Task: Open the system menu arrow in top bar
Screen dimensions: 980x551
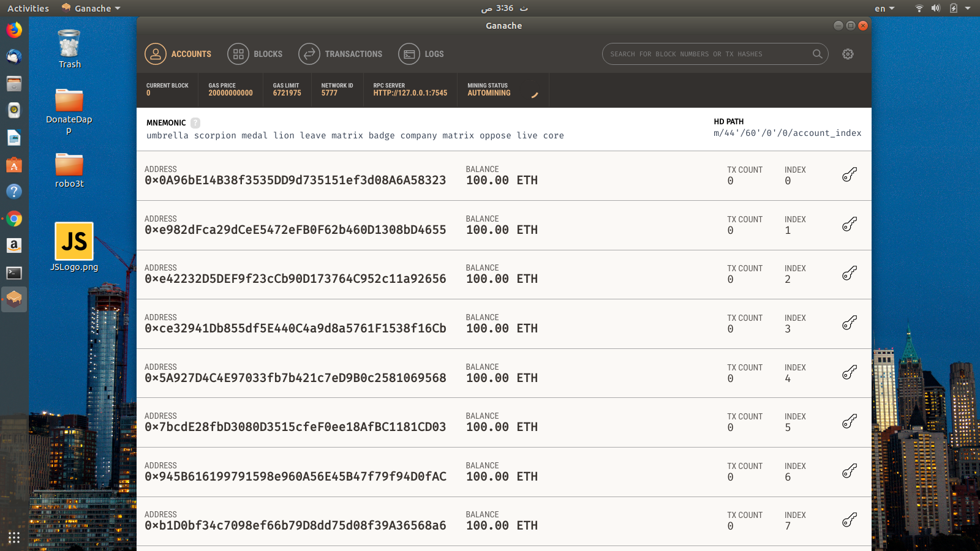Action: [968, 9]
